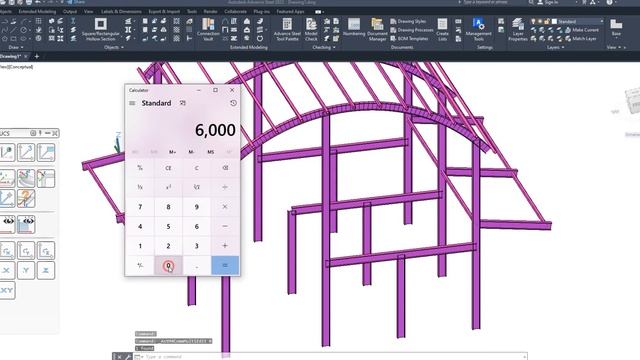
Task: Click the square root key
Action: pyautogui.click(x=197, y=187)
